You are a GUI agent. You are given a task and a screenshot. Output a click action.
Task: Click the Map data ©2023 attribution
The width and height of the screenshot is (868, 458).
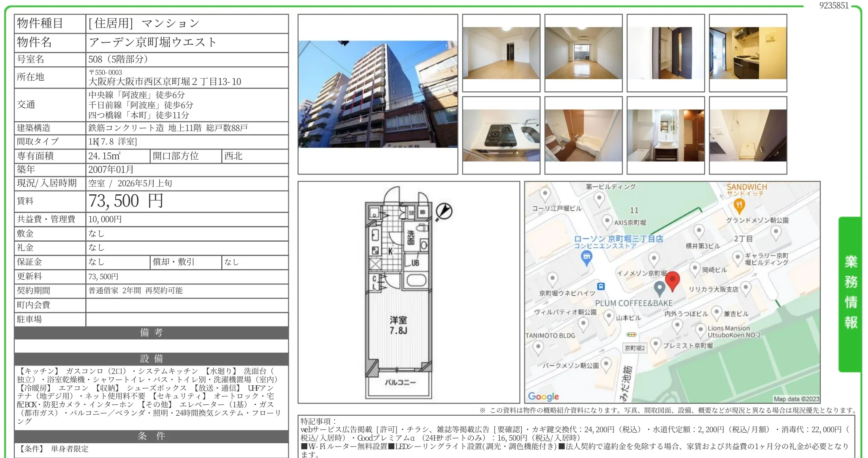click(796, 399)
